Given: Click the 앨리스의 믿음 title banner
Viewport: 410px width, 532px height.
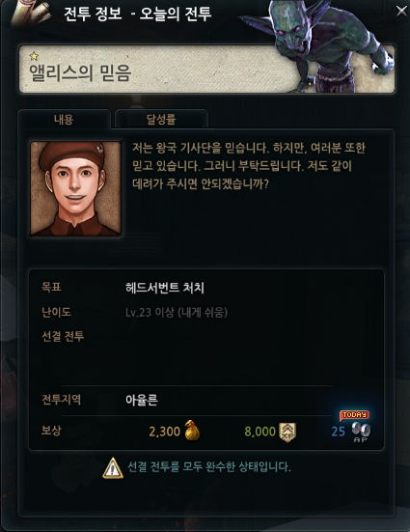Looking at the screenshot, I should coord(206,69).
